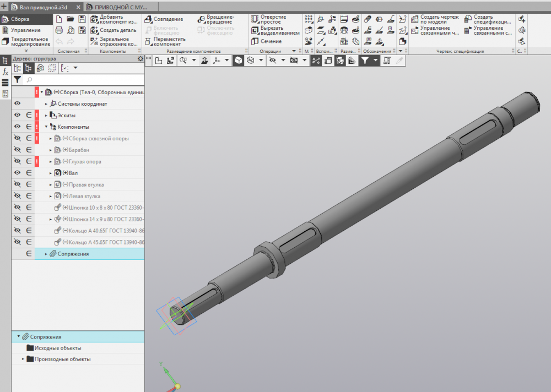Expand the 'Системы координат' tree node
The width and height of the screenshot is (551, 392).
click(x=46, y=104)
